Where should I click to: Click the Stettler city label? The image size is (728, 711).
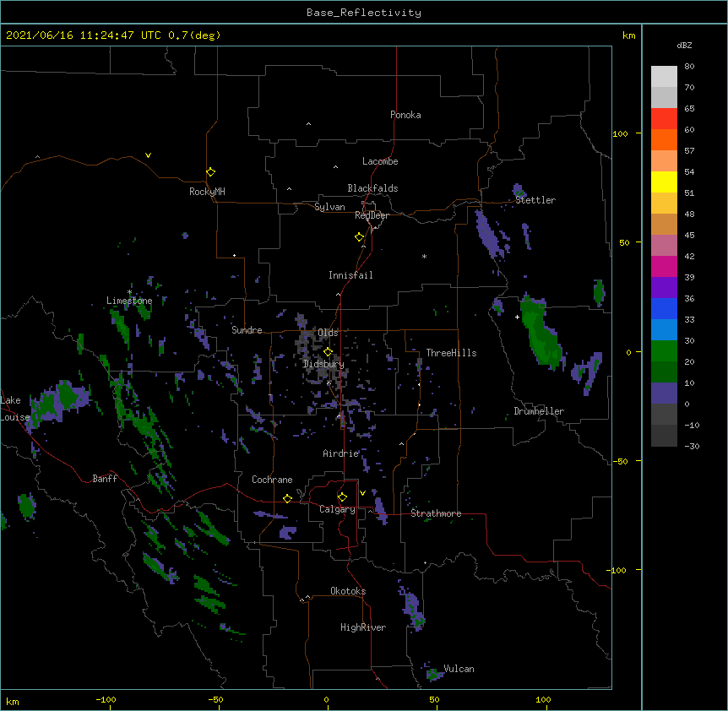(x=535, y=200)
